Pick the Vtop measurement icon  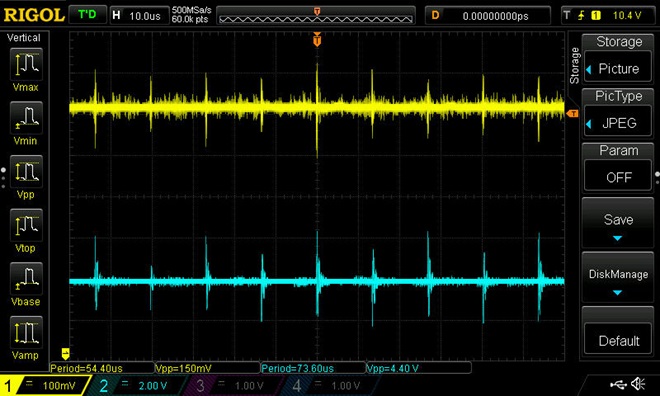[x=26, y=225]
